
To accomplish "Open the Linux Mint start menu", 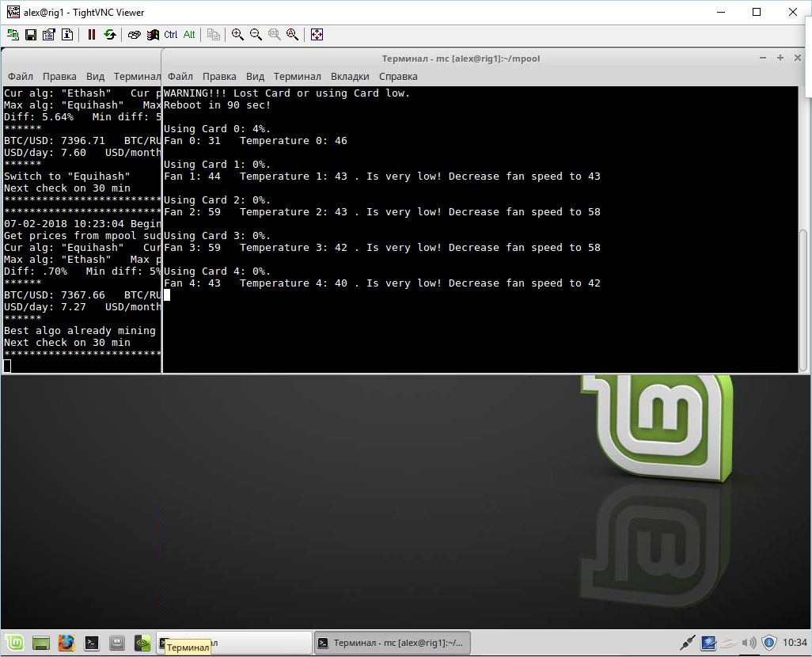I will pos(15,643).
